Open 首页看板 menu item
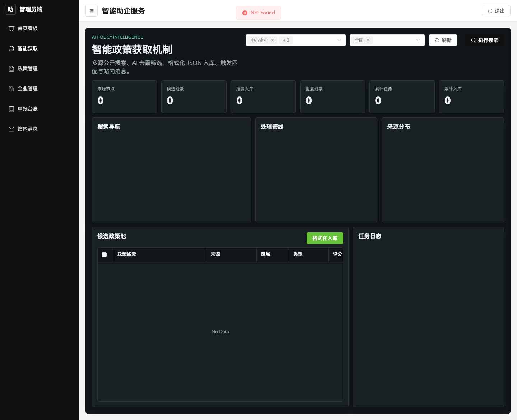 pyautogui.click(x=39, y=29)
